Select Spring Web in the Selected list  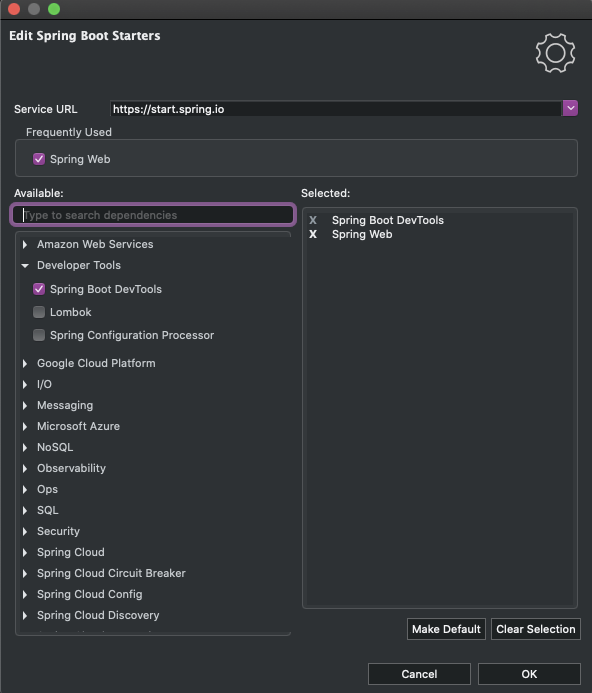click(362, 234)
